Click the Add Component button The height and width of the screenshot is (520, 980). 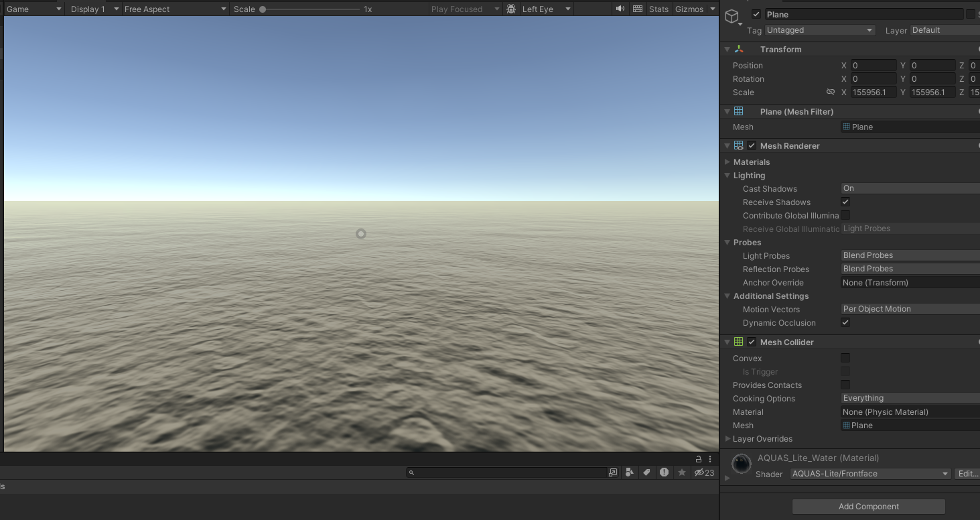pos(868,507)
